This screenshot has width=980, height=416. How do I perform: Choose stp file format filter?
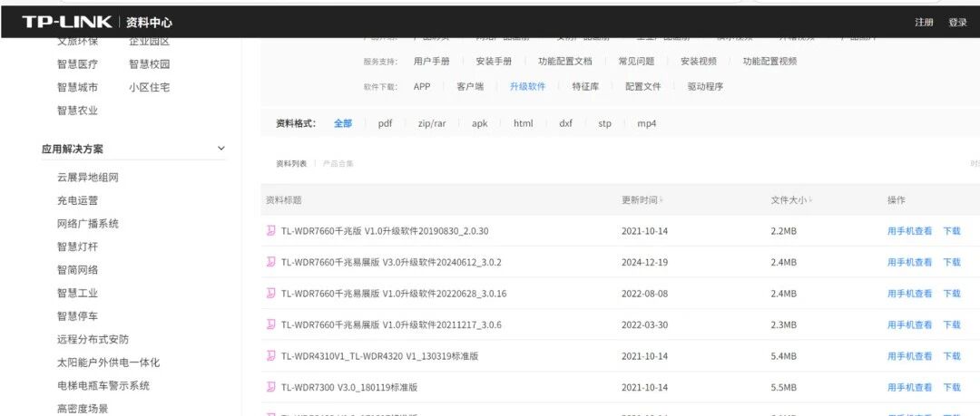tap(604, 123)
